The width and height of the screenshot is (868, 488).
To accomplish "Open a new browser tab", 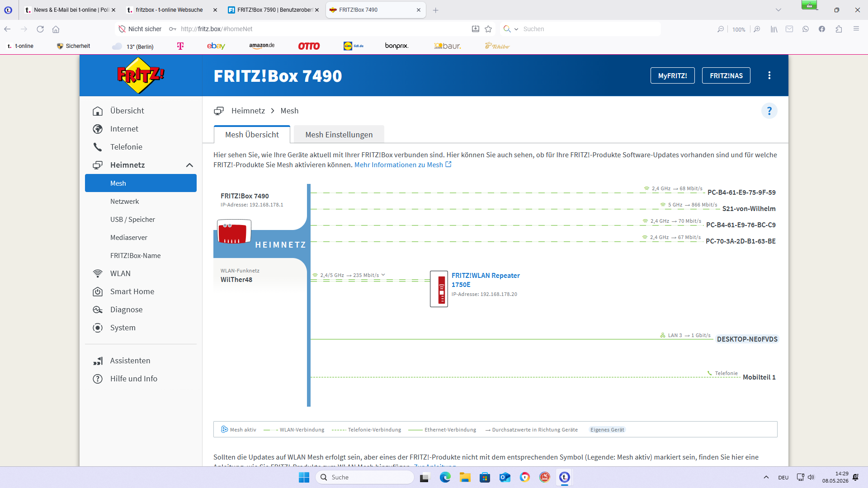I will click(x=435, y=10).
